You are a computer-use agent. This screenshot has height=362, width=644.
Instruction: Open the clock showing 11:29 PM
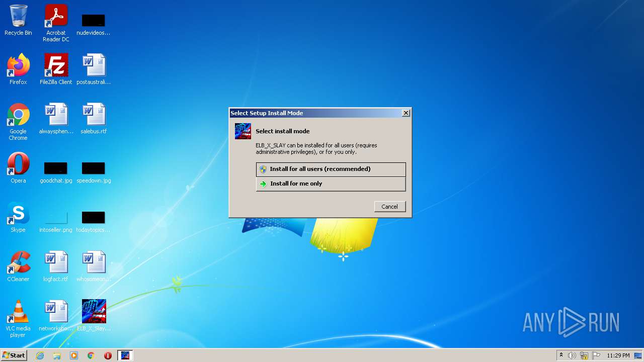click(x=618, y=355)
